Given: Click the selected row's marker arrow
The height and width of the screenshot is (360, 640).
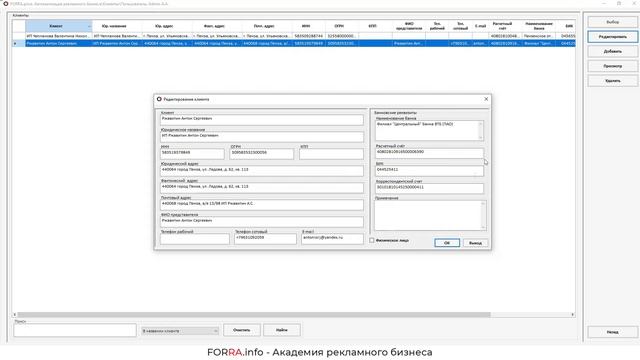Looking at the screenshot, I should click(x=16, y=43).
